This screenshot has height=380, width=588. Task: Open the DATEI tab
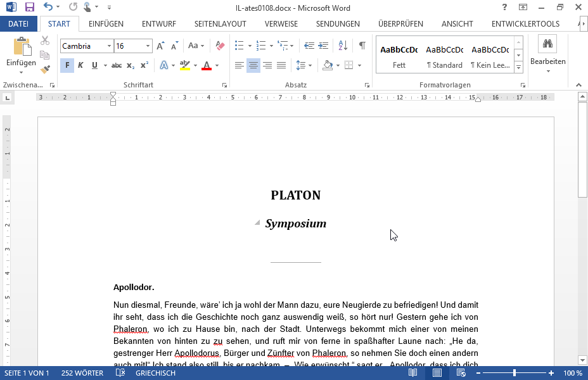[18, 24]
